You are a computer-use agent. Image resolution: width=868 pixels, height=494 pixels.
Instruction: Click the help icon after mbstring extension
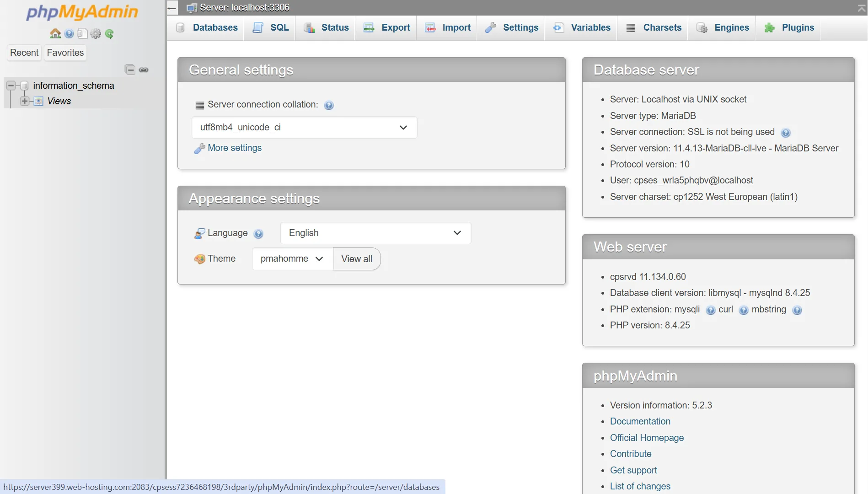click(x=797, y=310)
